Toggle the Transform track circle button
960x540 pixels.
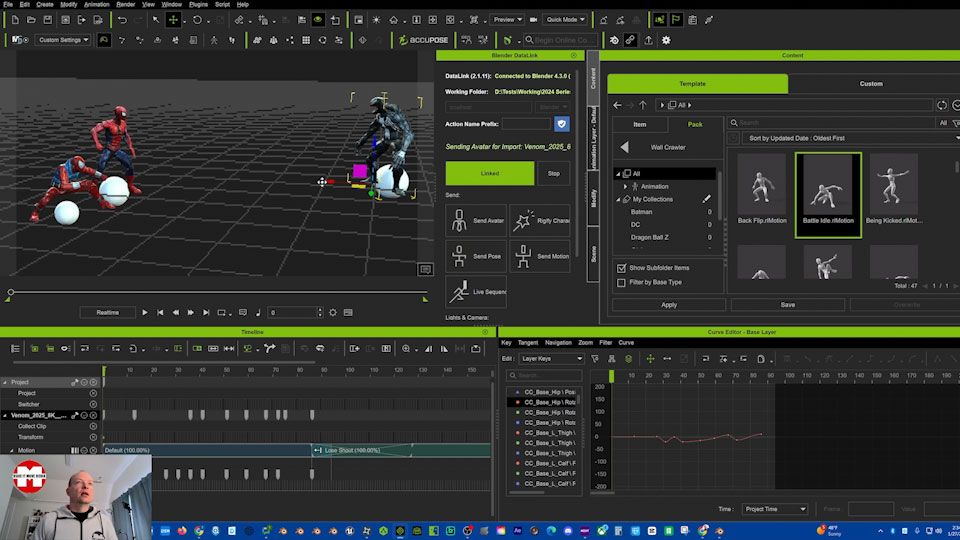tap(93, 437)
